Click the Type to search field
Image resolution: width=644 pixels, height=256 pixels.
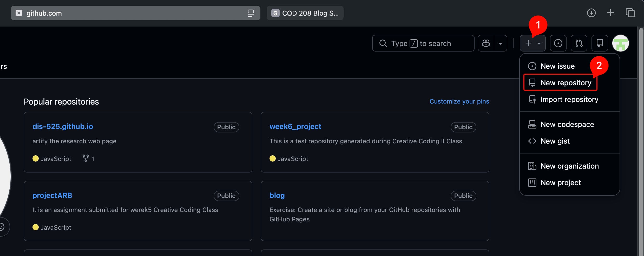coord(423,43)
